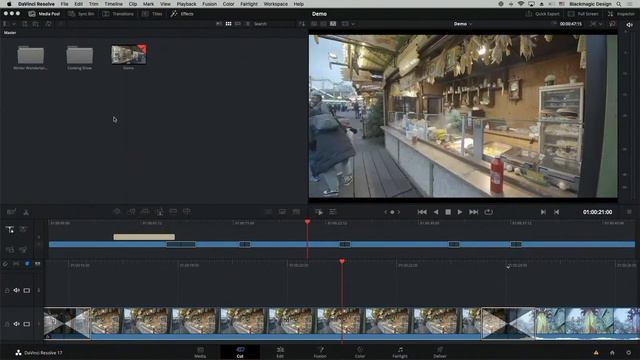
Task: Toggle loop playback
Action: [488, 212]
